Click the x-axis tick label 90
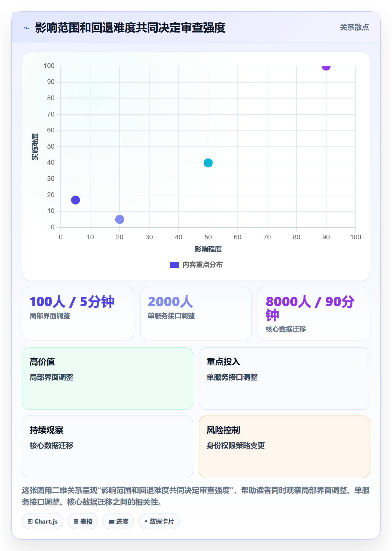Viewport: 392px width, 551px height. [x=326, y=237]
